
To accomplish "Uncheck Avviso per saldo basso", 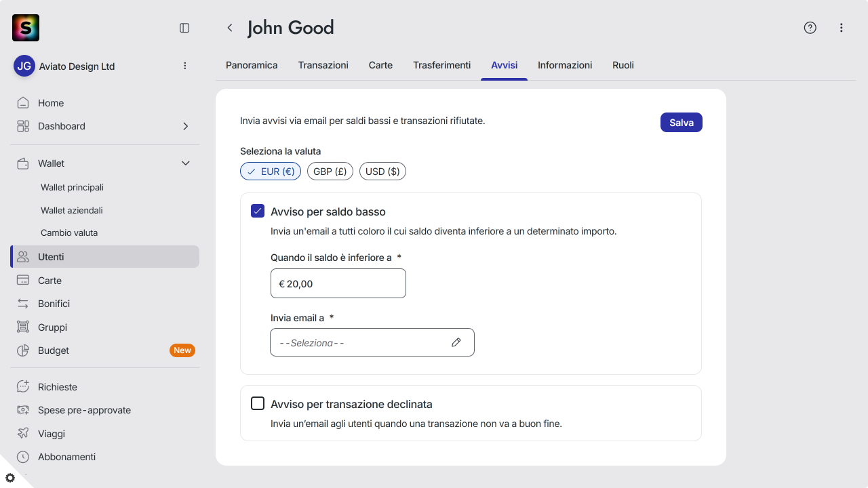I will point(258,211).
